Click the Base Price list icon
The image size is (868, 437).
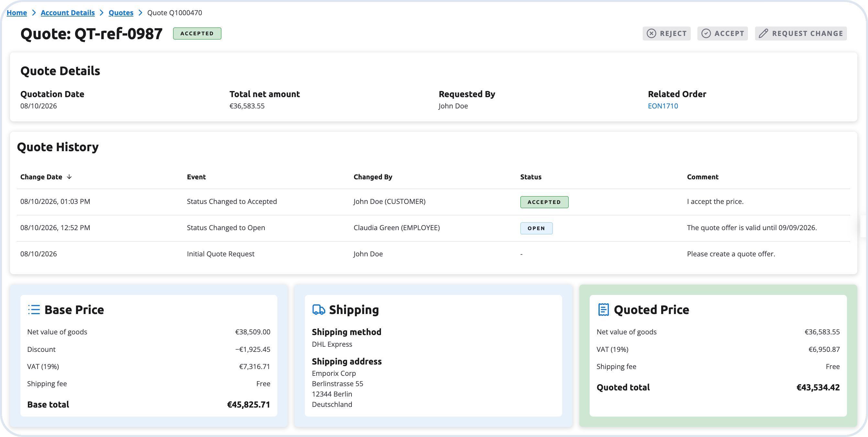pyautogui.click(x=34, y=309)
